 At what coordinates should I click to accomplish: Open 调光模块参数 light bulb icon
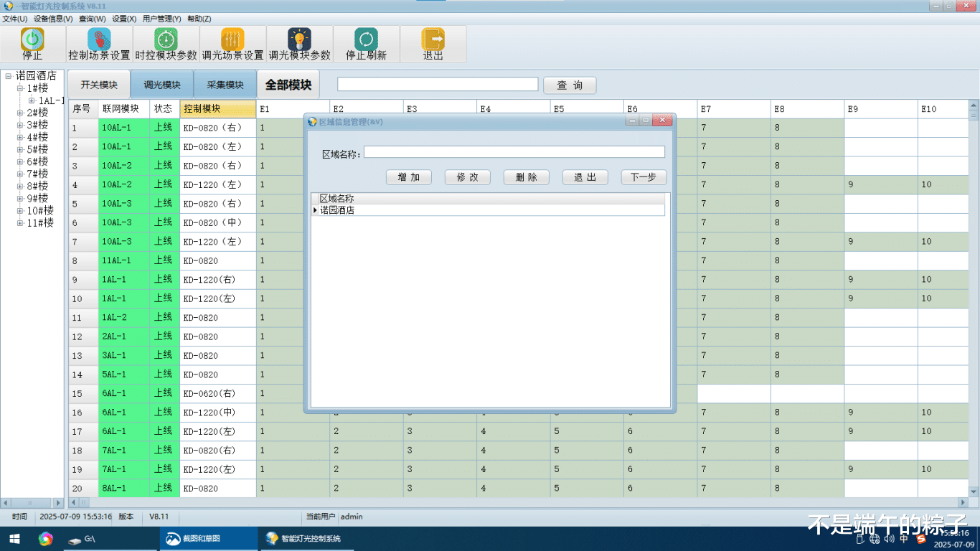[x=299, y=39]
